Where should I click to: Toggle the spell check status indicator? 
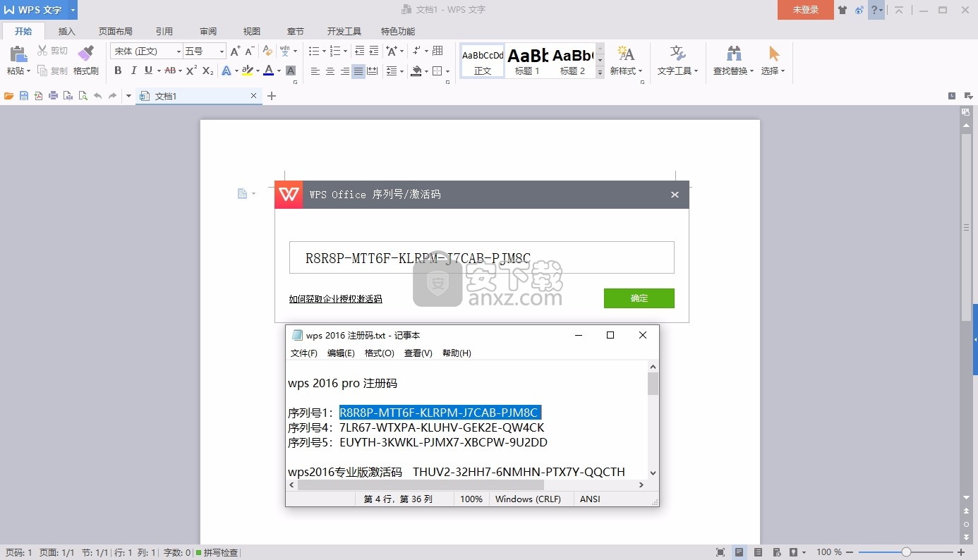[217, 553]
